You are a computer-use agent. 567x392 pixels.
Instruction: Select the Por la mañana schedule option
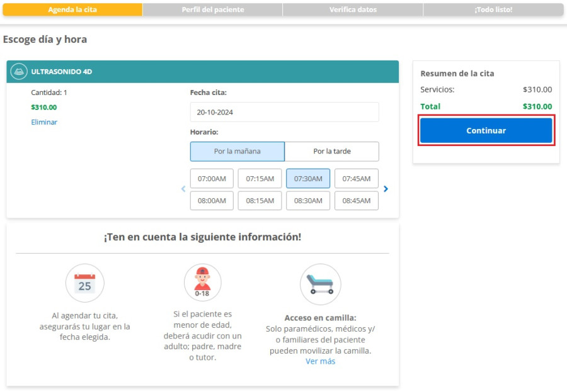pyautogui.click(x=237, y=152)
